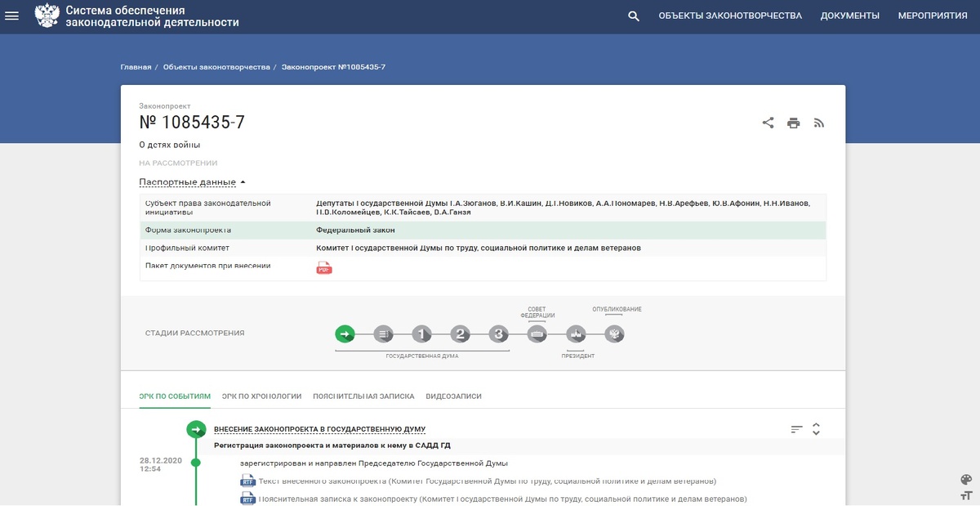Subscribe via the RSS feed icon
The height and width of the screenshot is (506, 980).
819,123
